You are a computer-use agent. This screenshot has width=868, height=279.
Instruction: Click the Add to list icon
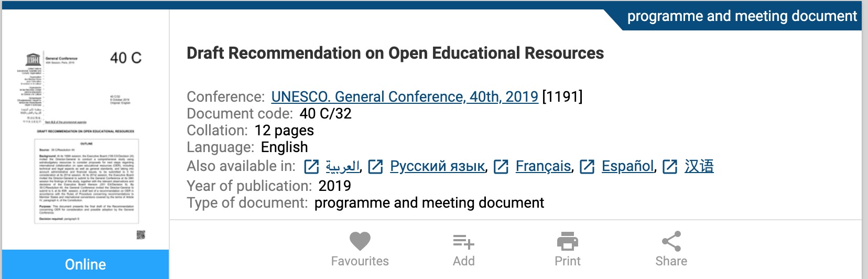(464, 242)
